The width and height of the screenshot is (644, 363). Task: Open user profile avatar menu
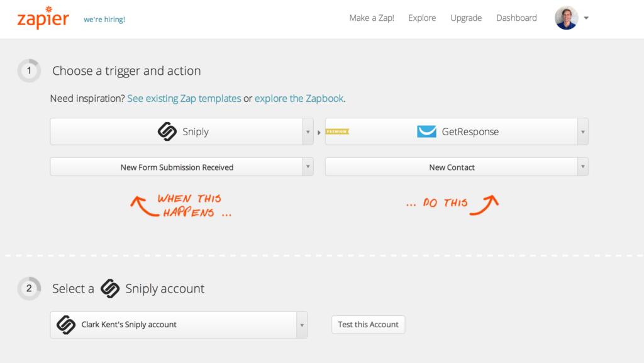566,18
